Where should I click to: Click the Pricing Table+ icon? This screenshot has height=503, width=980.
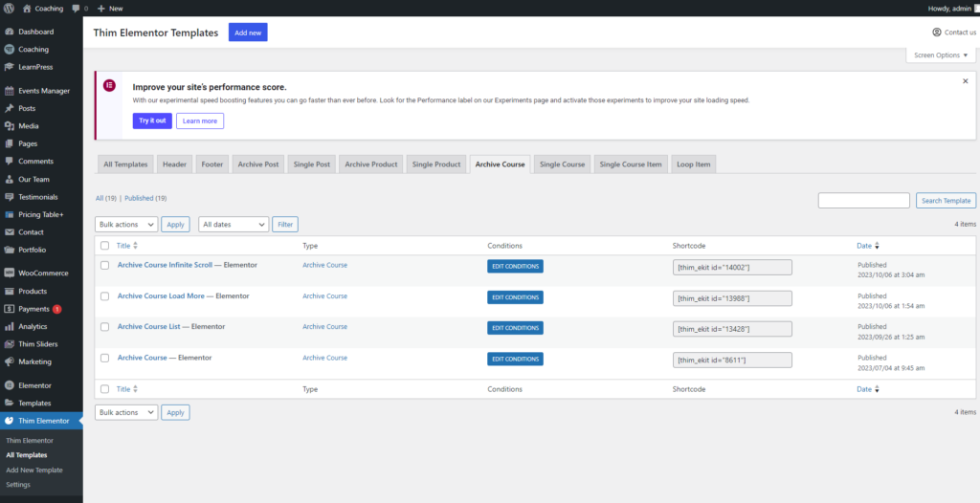click(x=10, y=214)
